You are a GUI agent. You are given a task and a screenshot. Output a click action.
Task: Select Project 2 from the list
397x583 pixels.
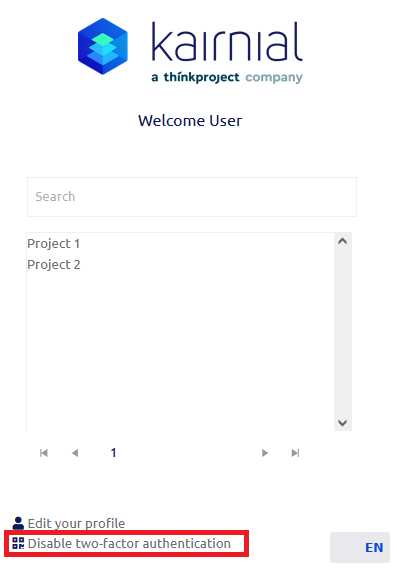[x=54, y=264]
